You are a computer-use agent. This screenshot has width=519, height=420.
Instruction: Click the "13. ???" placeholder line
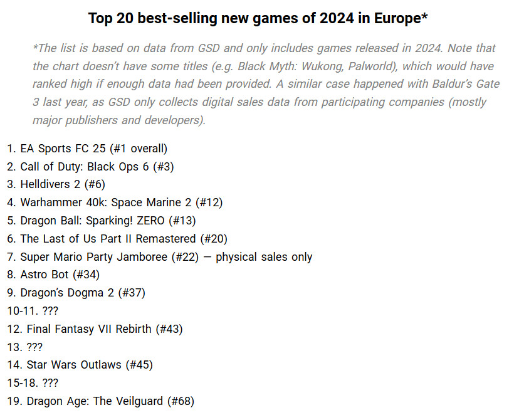25,347
